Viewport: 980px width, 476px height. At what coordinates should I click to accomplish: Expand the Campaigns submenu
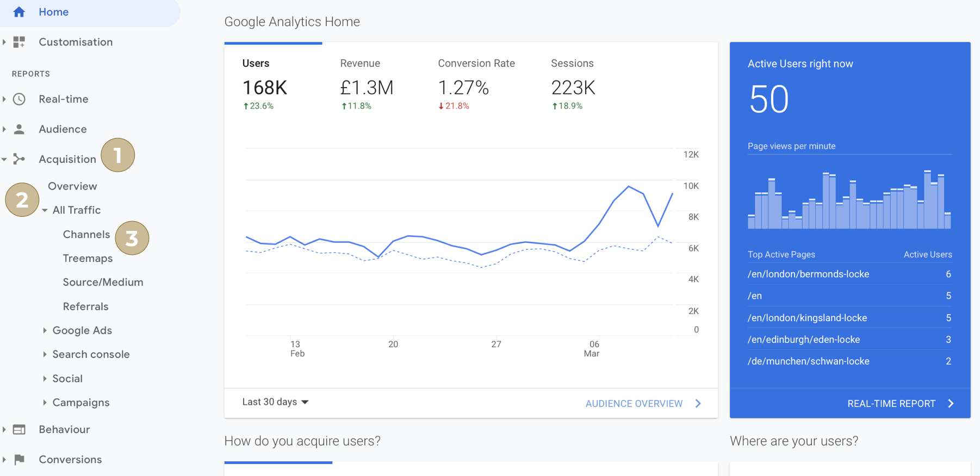(45, 403)
